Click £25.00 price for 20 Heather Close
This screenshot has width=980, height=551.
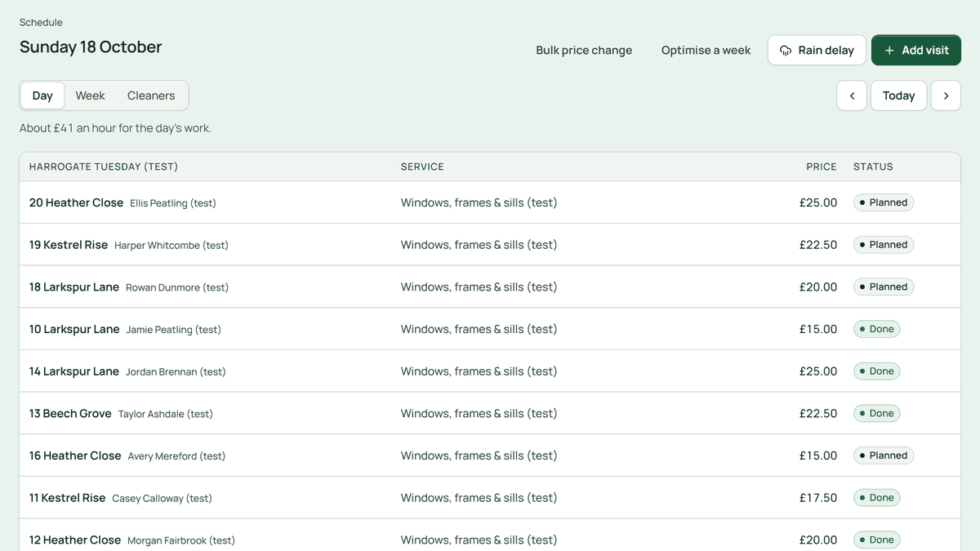click(x=818, y=202)
